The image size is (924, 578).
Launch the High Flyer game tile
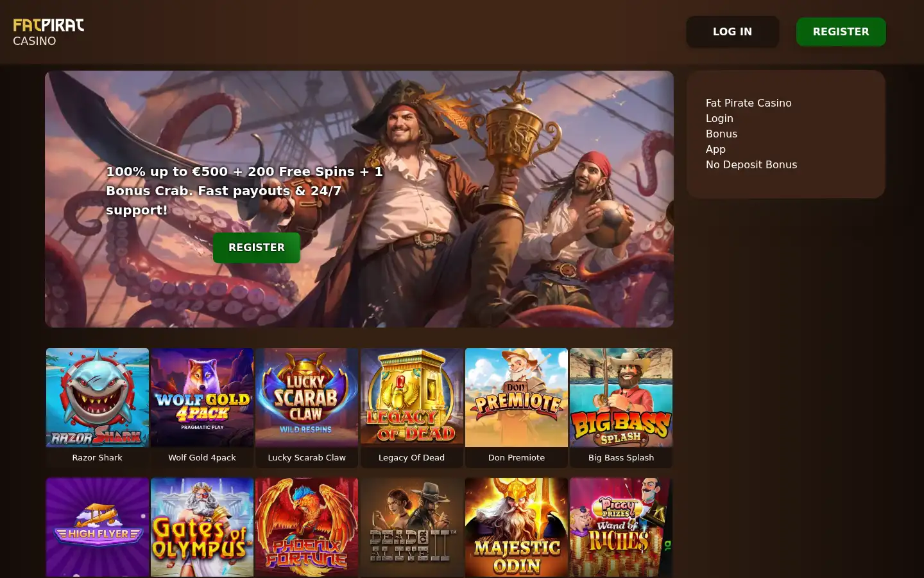(x=98, y=527)
